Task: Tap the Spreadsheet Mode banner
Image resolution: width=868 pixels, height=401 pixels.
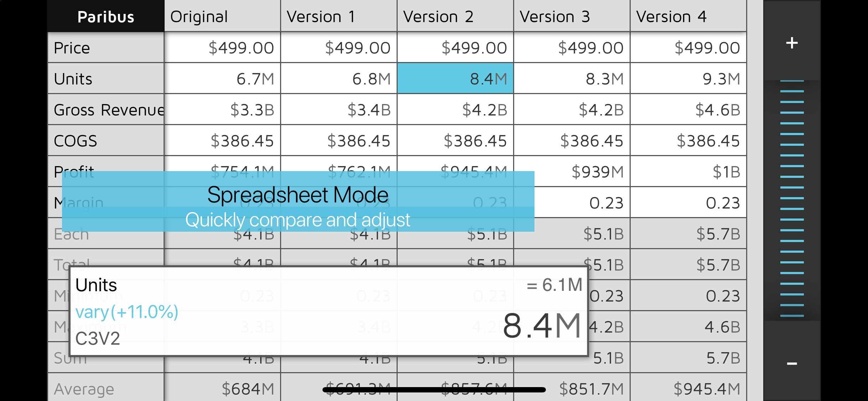Action: coord(298,201)
